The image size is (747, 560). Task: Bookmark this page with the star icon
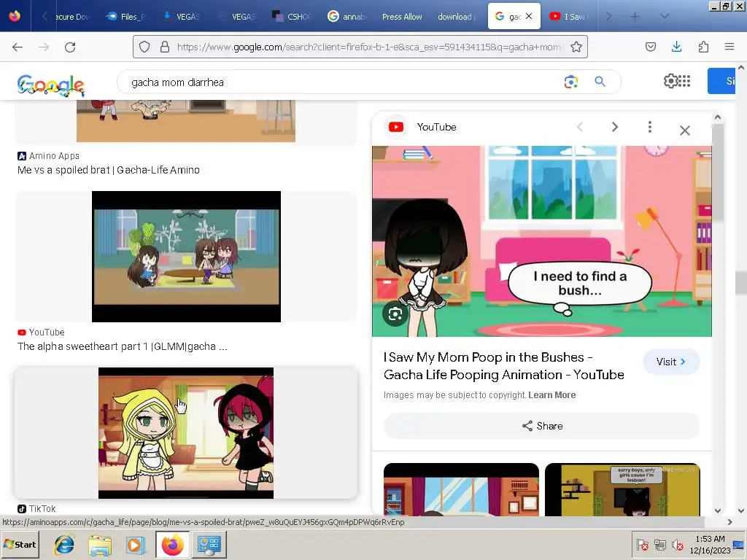point(576,47)
